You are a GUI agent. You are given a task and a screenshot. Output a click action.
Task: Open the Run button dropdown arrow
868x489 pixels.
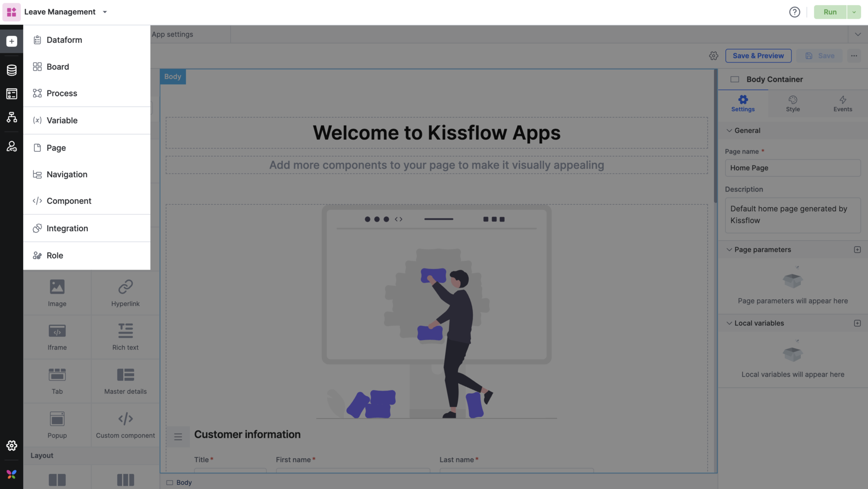pyautogui.click(x=854, y=12)
